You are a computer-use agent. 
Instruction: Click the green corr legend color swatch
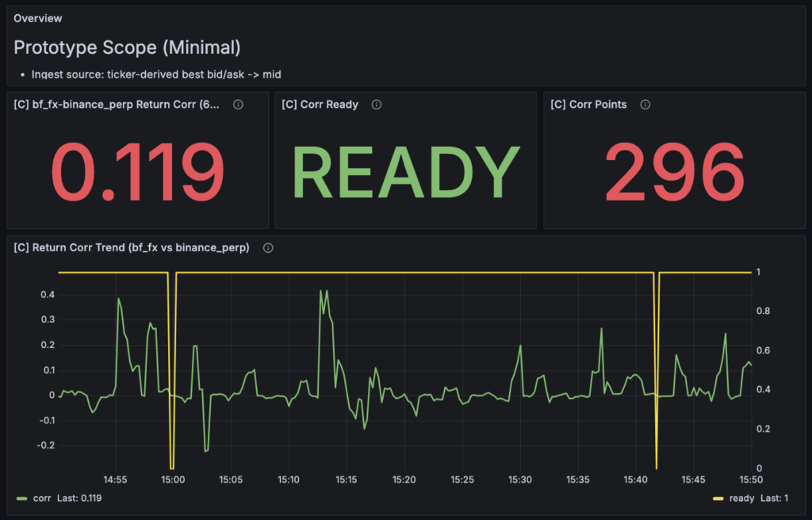click(23, 499)
